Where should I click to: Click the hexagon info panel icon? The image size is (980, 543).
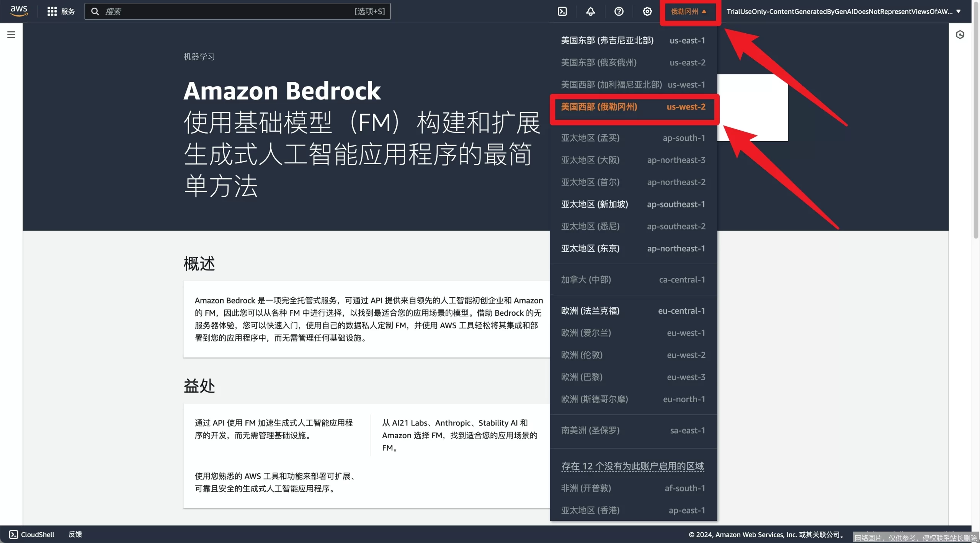(x=960, y=35)
